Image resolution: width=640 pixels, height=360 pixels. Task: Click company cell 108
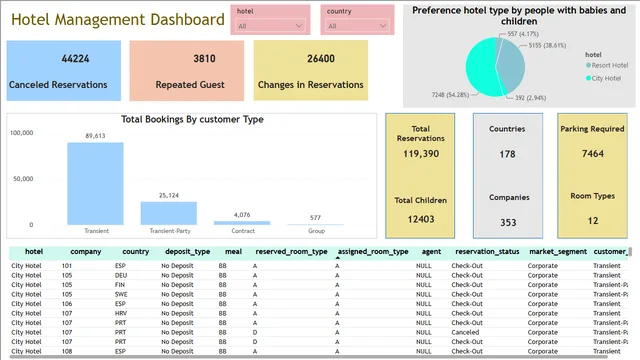coord(67,351)
